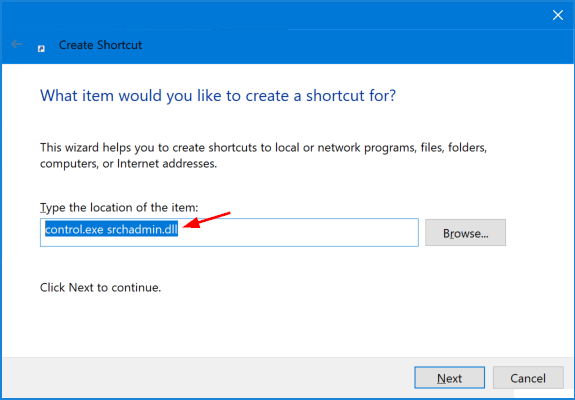
Task: Click the Create Shortcut title text
Action: (100, 45)
